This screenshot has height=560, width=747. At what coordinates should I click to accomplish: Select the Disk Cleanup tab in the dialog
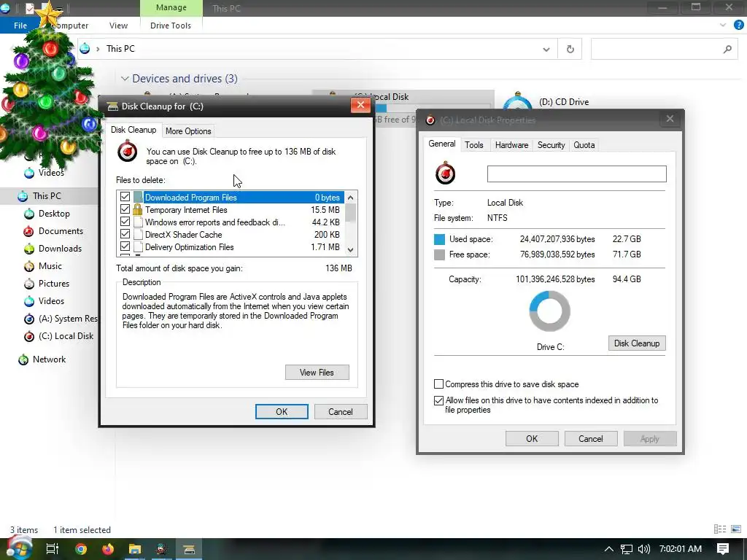(133, 130)
